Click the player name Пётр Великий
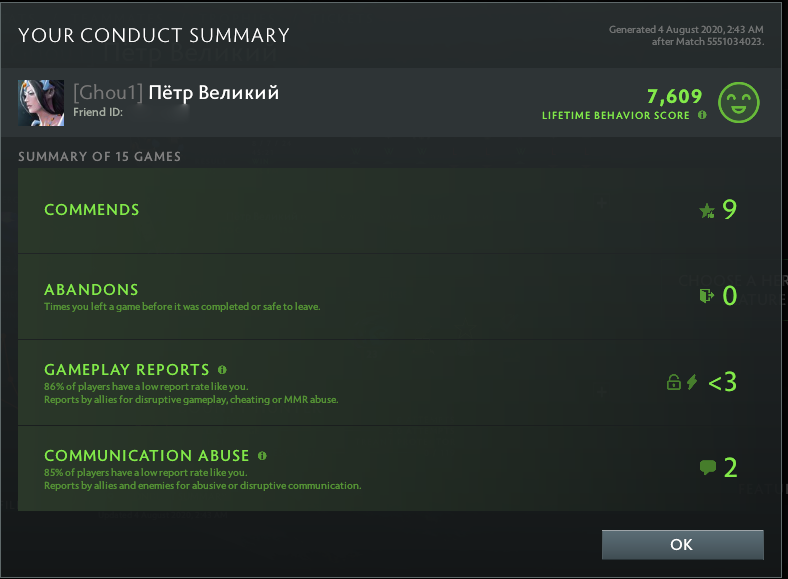 click(213, 93)
